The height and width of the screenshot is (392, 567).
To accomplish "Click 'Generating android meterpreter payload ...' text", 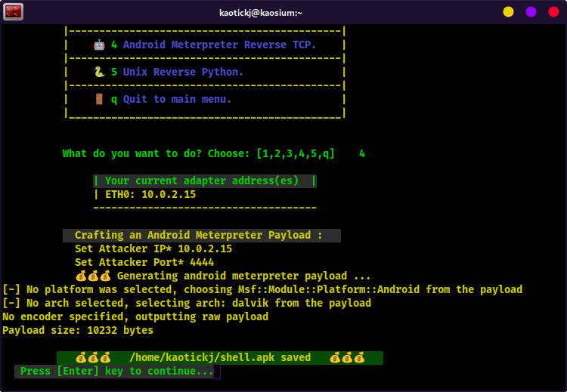I will [243, 276].
